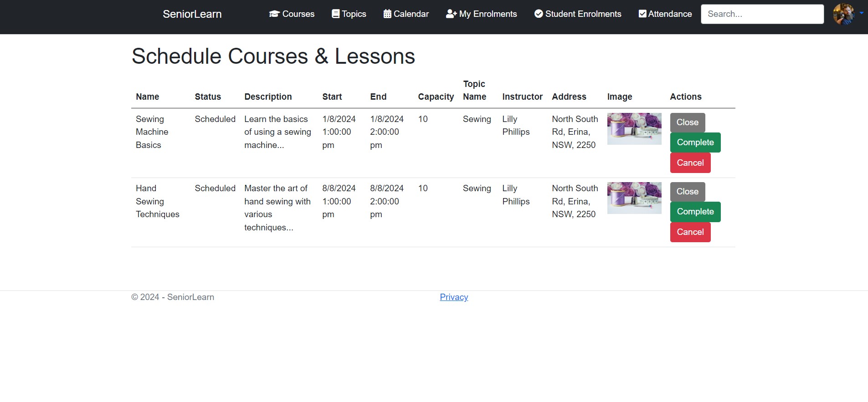
Task: Click the graduation cap Courses icon
Action: click(274, 14)
